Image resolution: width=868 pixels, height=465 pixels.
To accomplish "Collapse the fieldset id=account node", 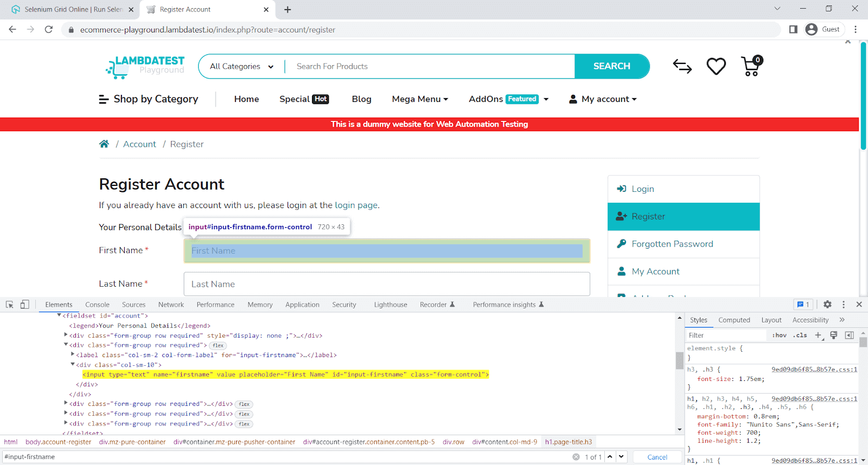I will pos(59,315).
